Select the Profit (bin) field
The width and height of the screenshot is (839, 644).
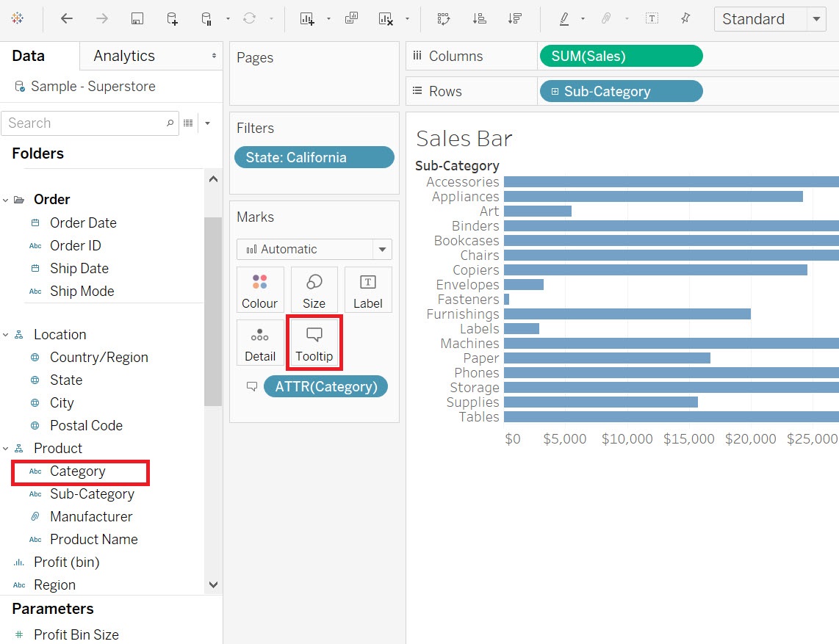66,562
